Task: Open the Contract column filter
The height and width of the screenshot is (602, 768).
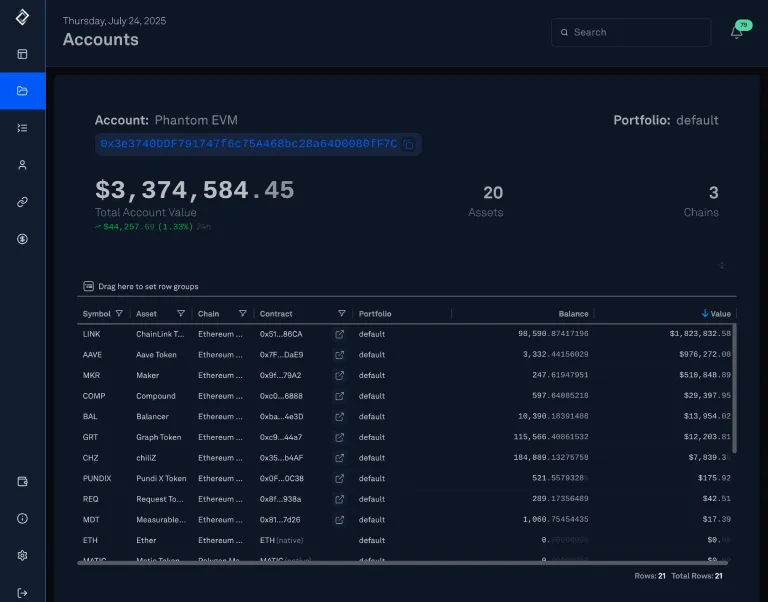Action: [x=341, y=313]
